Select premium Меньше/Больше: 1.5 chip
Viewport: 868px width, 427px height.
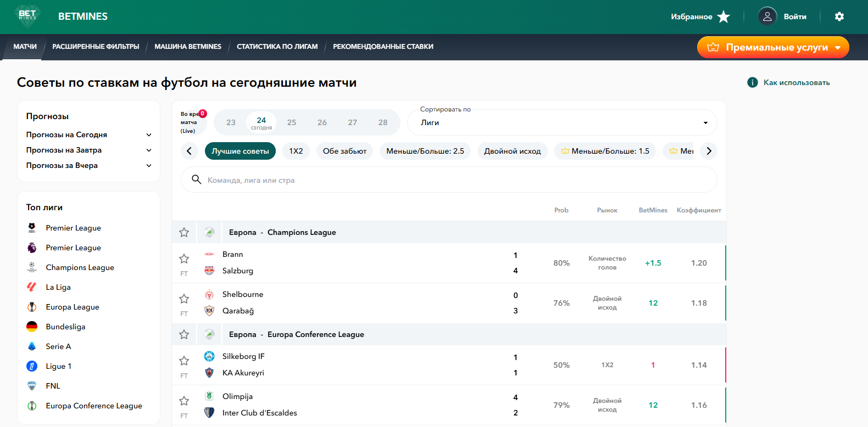coord(605,151)
